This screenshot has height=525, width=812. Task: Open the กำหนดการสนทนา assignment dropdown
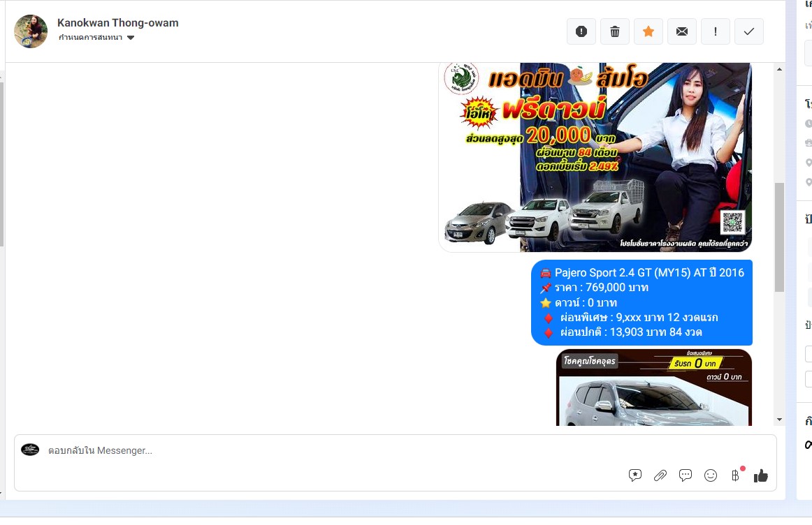tap(97, 37)
